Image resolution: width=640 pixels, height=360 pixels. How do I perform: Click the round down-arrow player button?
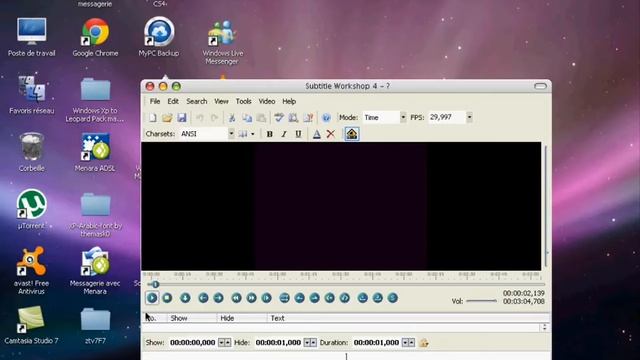pos(185,298)
